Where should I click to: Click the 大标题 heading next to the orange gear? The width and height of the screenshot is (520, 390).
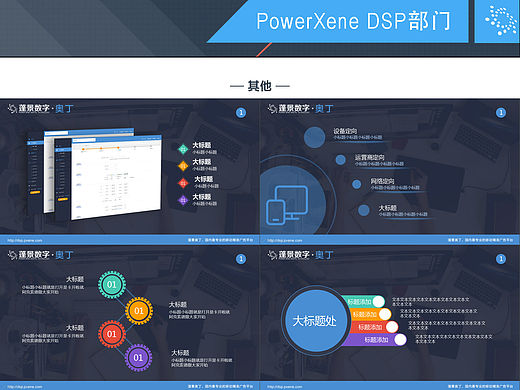[178, 305]
